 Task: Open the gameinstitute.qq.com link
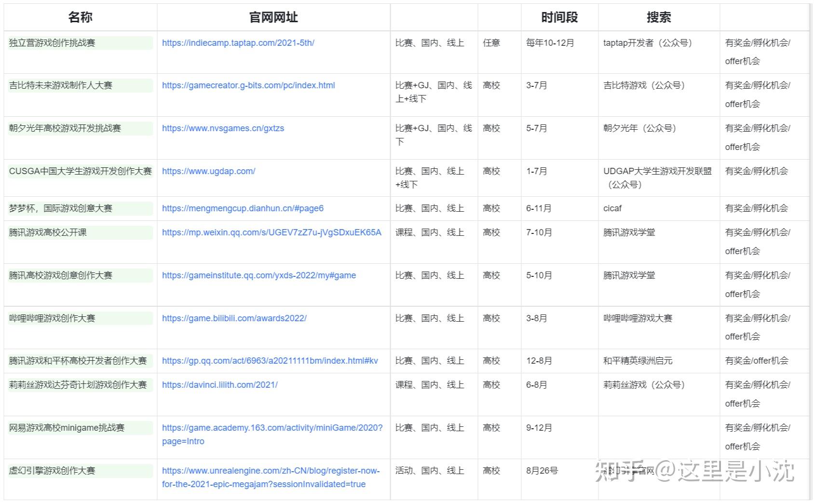[x=259, y=275]
